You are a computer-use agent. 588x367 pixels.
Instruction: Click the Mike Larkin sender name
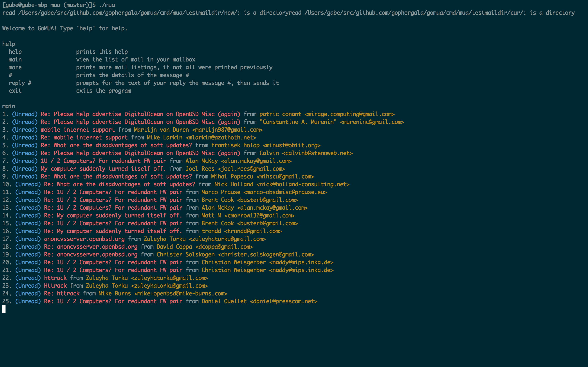164,138
